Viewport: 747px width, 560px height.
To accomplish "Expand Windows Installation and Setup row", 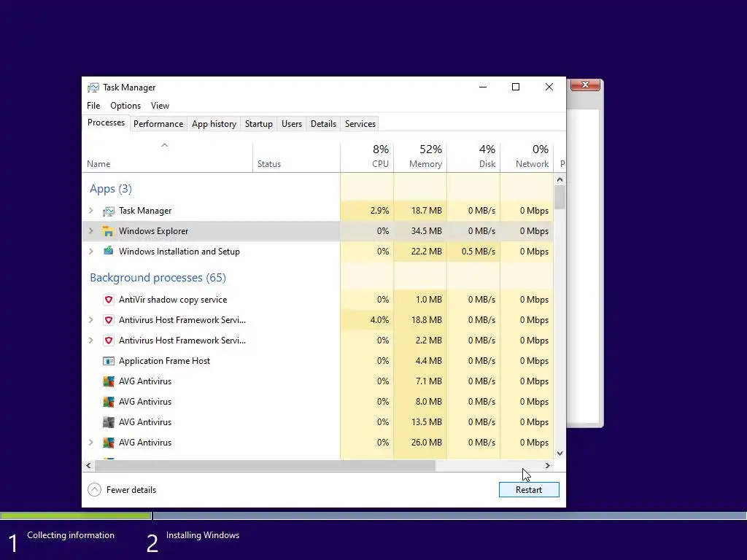I will [x=91, y=252].
